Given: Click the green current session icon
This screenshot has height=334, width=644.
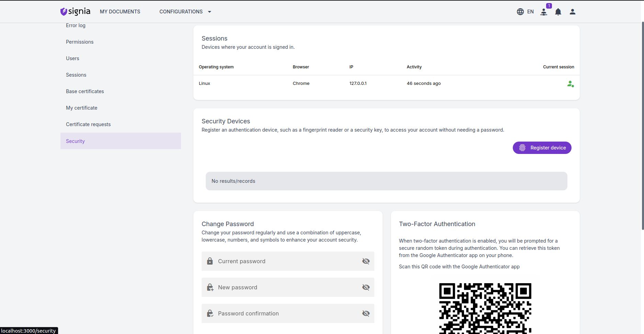Looking at the screenshot, I should coord(570,84).
